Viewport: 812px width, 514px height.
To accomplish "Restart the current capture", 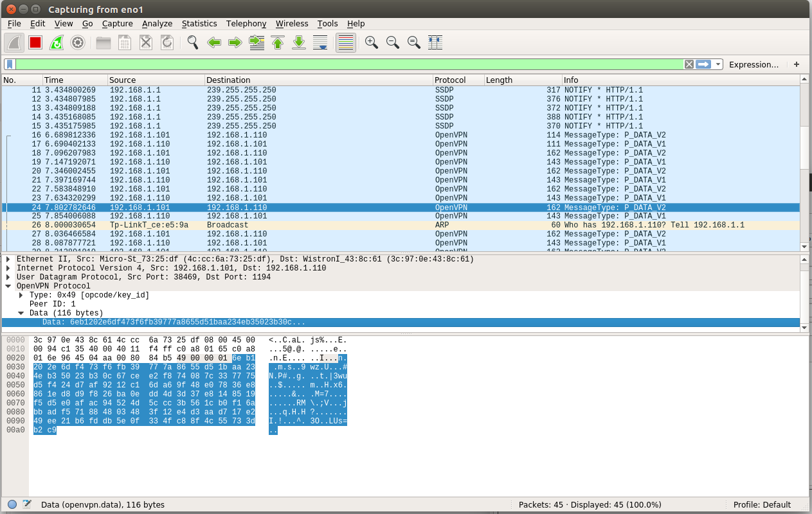I will [57, 42].
